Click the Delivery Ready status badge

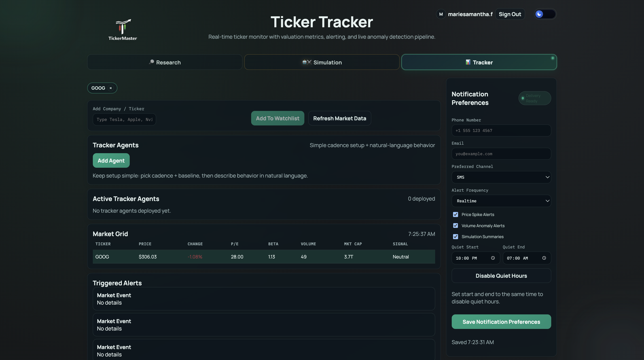pos(534,98)
